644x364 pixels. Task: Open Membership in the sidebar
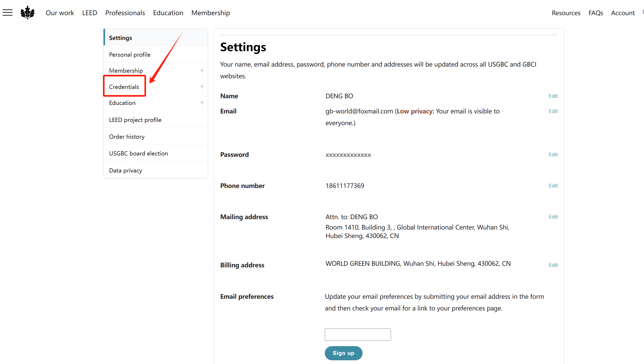point(126,71)
